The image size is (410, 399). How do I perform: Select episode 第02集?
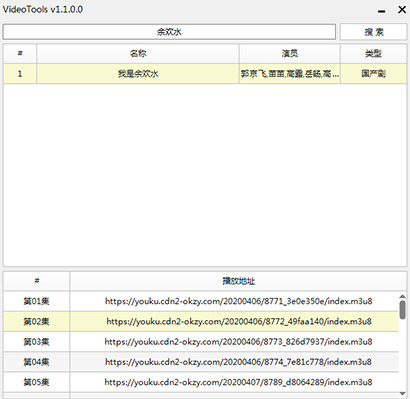pos(37,322)
